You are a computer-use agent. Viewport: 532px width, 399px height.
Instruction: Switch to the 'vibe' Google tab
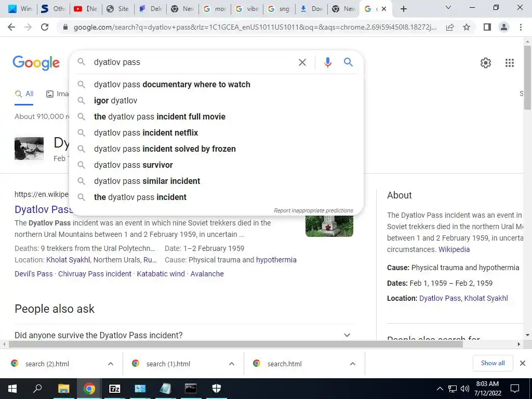(x=247, y=9)
